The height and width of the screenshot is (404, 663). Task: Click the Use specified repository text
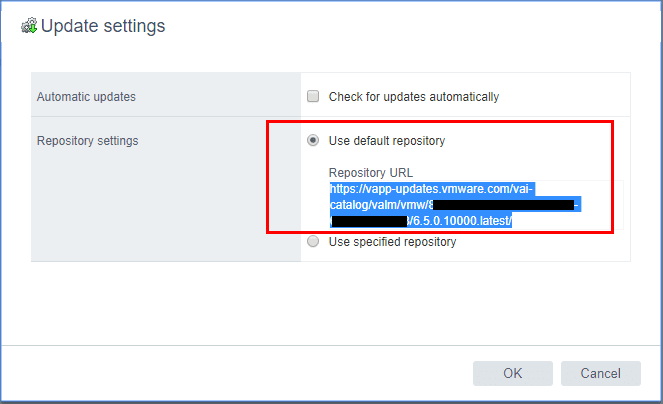(392, 242)
